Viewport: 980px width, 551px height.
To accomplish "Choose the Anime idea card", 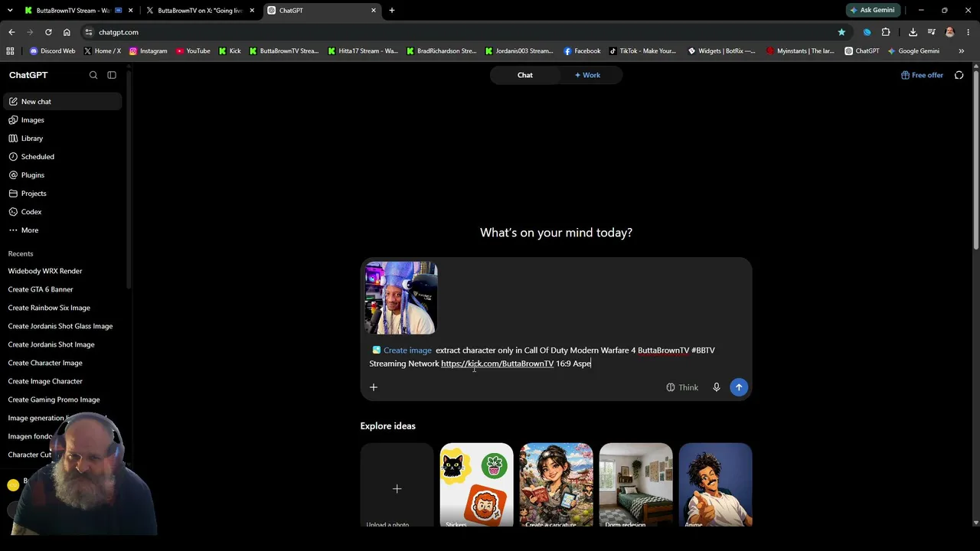I will coord(715,485).
